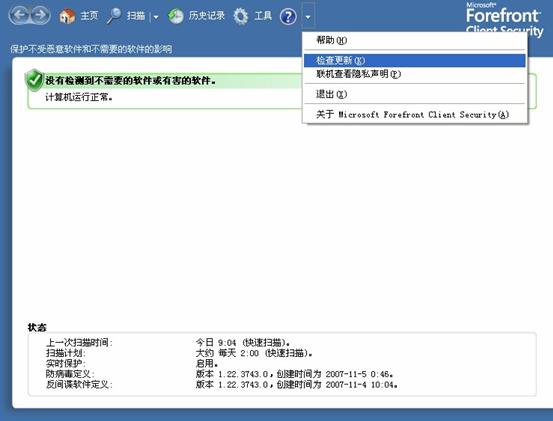The height and width of the screenshot is (421, 553).
Task: Expand the scan options dropdown arrow
Action: (x=156, y=17)
